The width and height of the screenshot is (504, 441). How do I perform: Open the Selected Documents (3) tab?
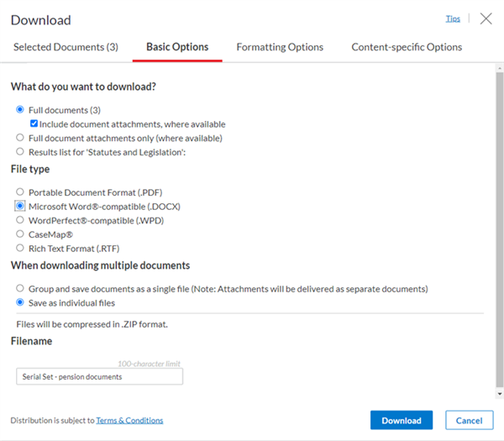tap(66, 47)
